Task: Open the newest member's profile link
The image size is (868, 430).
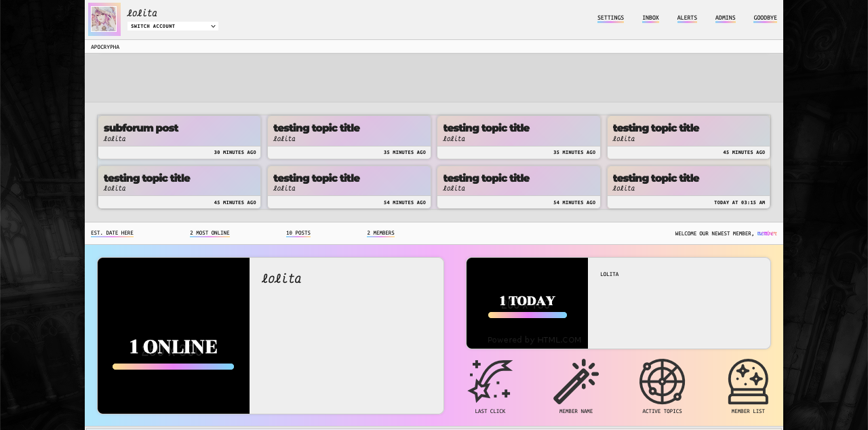Action: click(767, 233)
